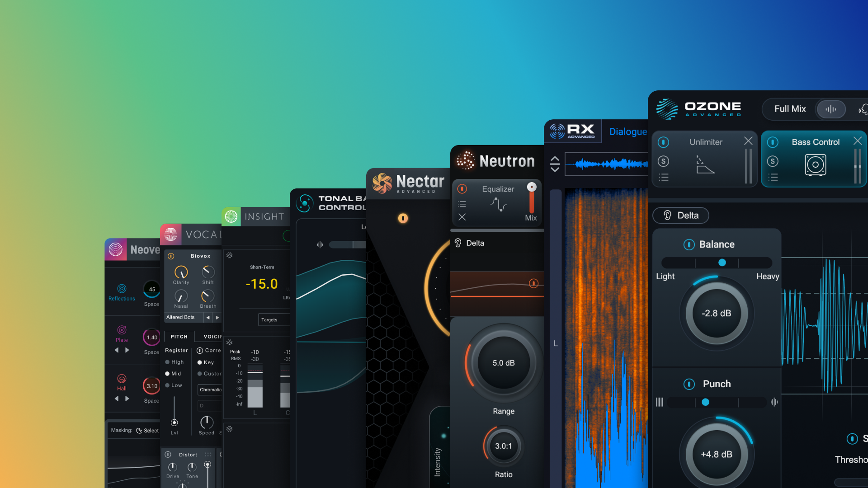
Task: Select the Neoverb Plate reverb icon
Action: pos(122,330)
